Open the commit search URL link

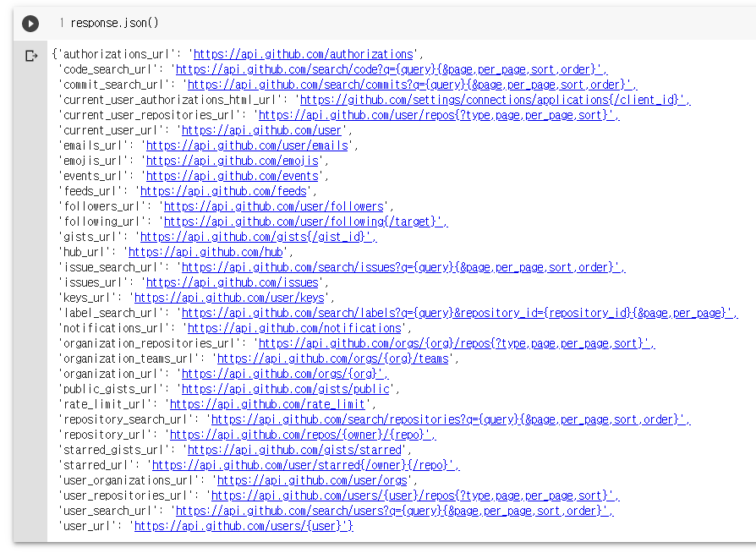click(x=412, y=85)
